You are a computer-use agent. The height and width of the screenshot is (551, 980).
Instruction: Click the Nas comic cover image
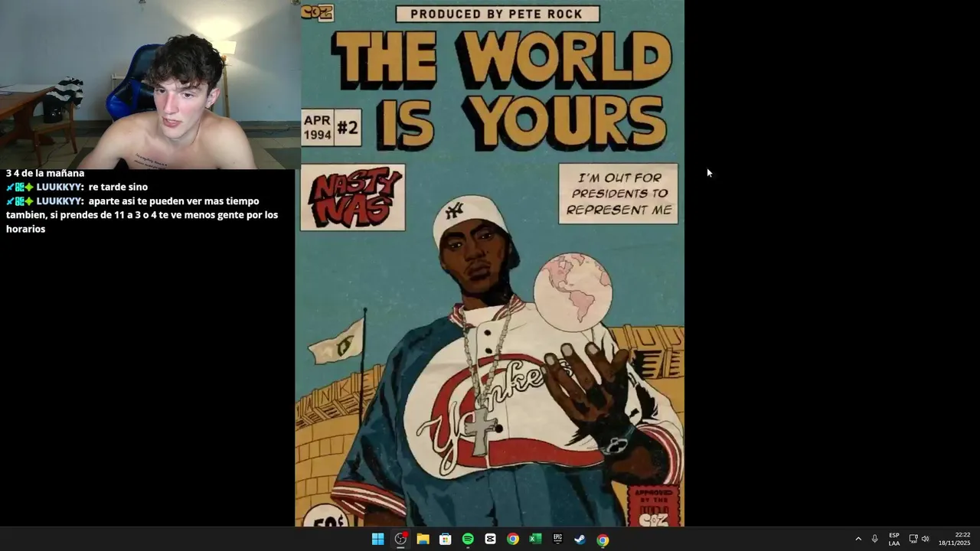point(490,263)
